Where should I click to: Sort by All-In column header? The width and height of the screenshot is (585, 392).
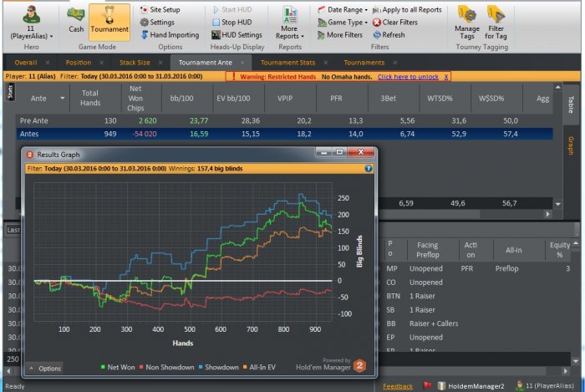click(513, 250)
